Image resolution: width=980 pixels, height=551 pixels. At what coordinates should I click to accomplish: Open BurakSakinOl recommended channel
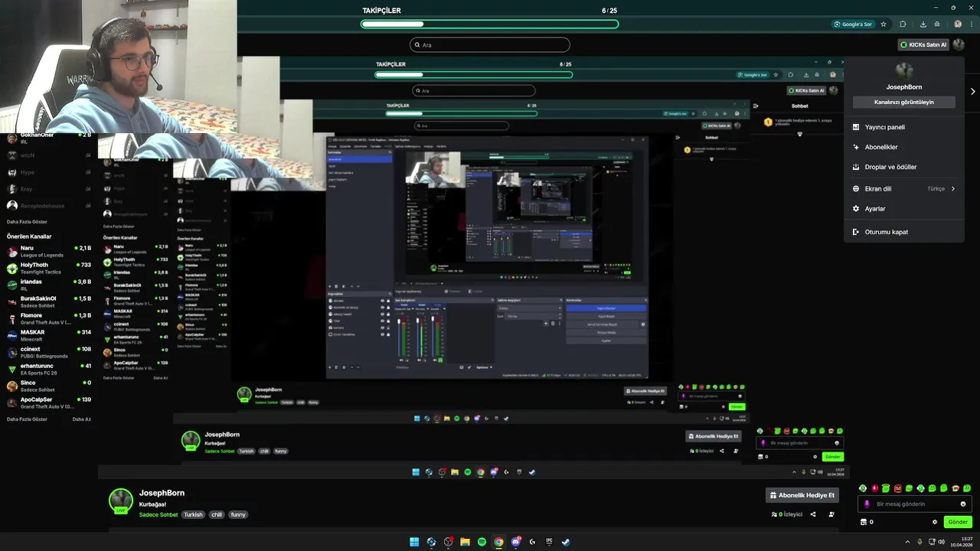(49, 302)
